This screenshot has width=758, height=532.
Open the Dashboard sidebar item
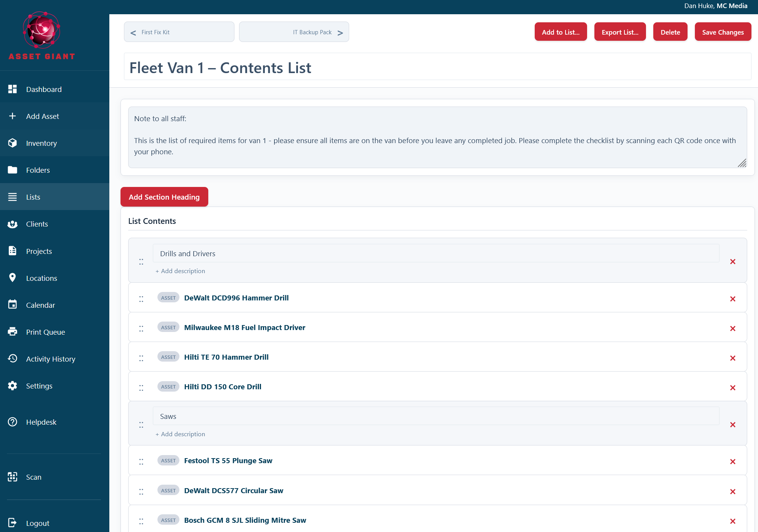click(55, 89)
